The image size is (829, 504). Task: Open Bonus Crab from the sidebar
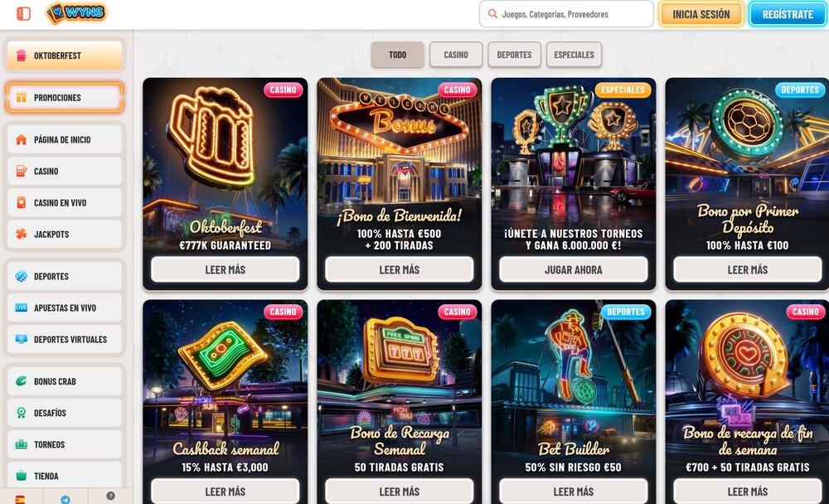65,381
